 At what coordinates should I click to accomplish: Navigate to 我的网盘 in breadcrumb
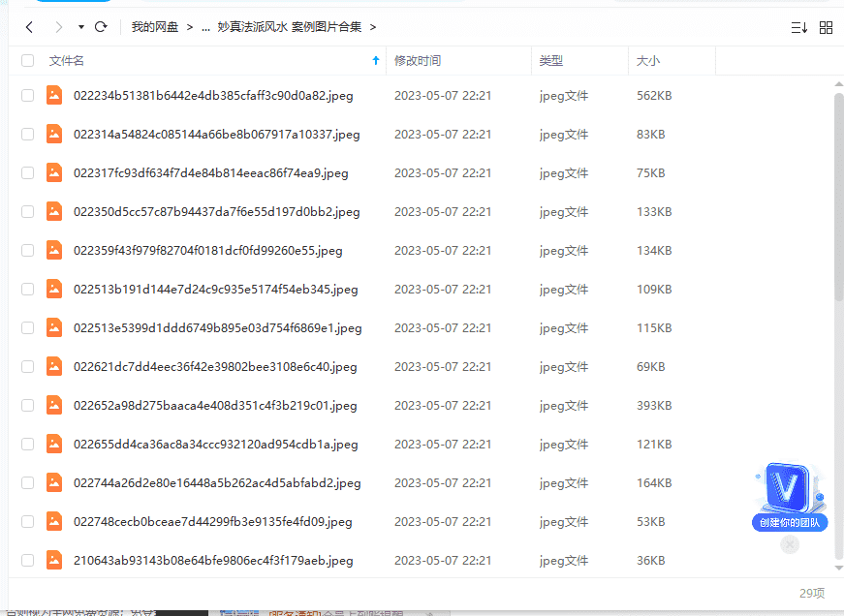point(155,27)
